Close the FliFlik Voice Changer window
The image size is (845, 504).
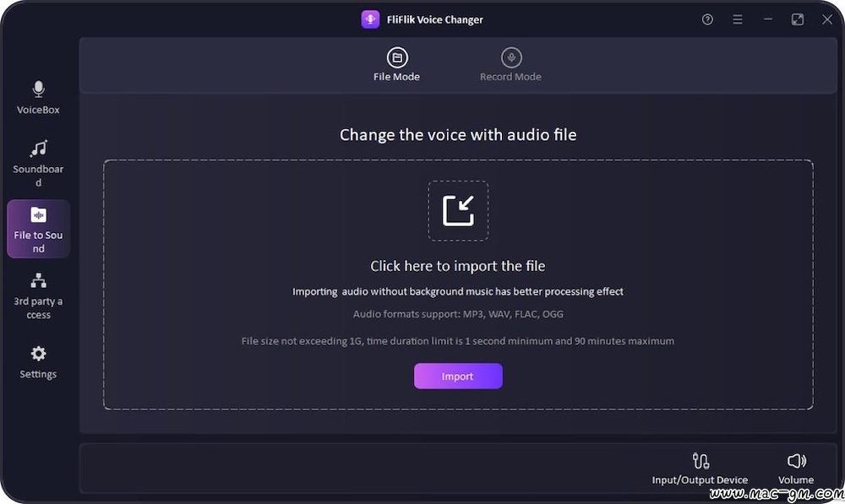pyautogui.click(x=827, y=19)
